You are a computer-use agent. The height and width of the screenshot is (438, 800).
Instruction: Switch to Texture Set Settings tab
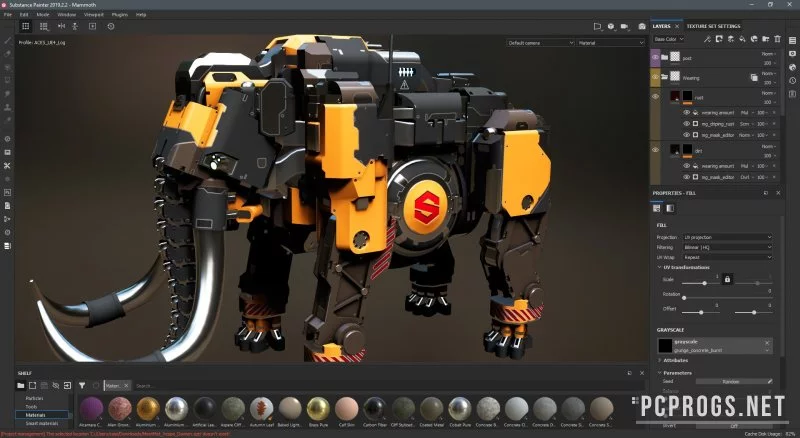(713, 26)
